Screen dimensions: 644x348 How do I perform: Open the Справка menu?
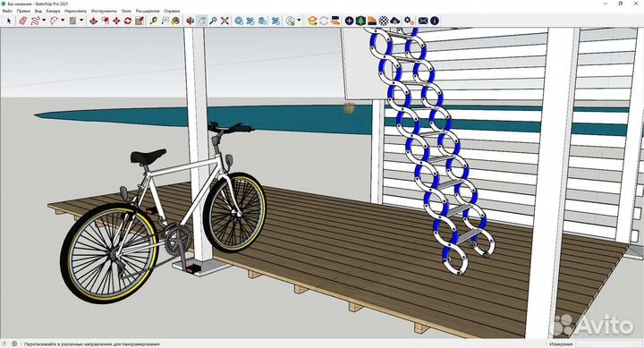[x=172, y=11]
